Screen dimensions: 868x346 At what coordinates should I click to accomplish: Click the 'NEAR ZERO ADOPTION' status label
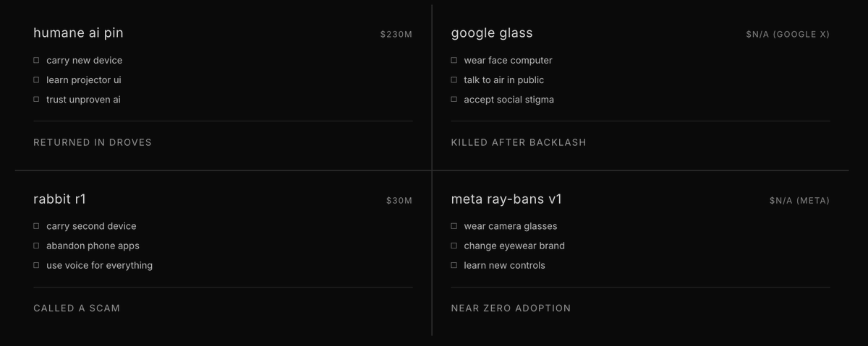click(x=511, y=308)
